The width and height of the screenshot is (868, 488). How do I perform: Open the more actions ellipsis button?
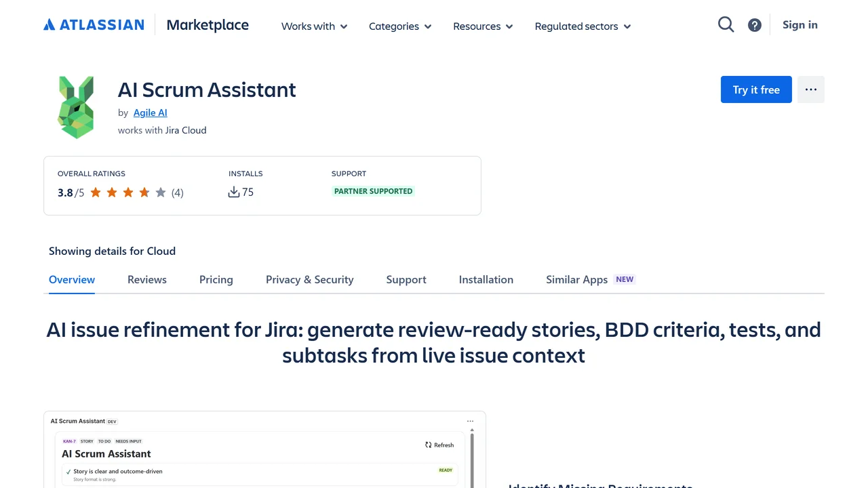(811, 89)
